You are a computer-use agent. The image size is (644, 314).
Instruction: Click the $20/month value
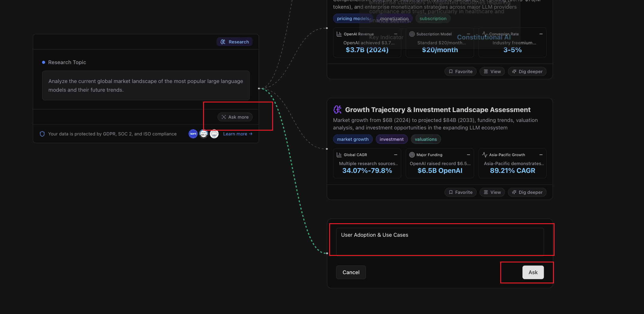click(440, 50)
